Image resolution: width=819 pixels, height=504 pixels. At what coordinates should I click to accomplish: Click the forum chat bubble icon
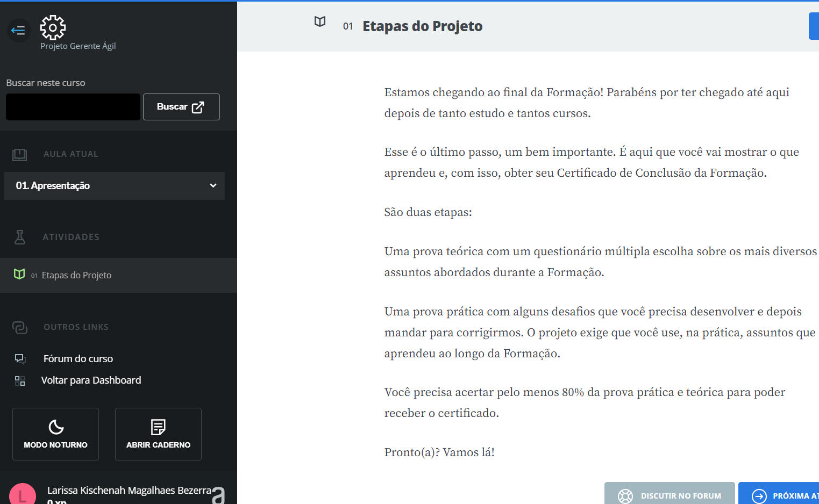[x=20, y=359]
